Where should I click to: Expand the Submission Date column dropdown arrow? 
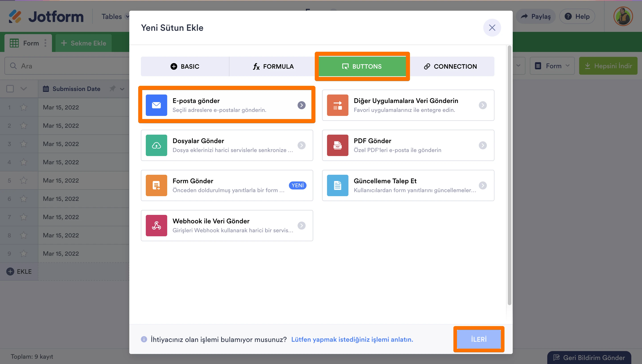coord(122,89)
